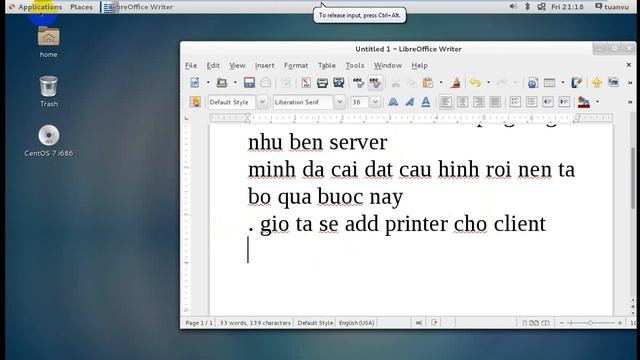Click the Open folder icon
This screenshot has width=640, height=360.
[x=222, y=82]
